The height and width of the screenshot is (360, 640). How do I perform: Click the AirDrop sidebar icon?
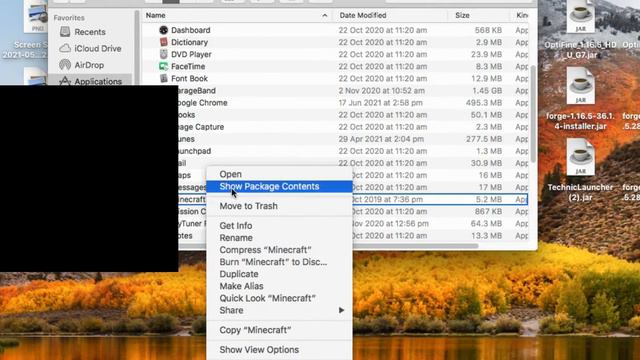[x=65, y=64]
